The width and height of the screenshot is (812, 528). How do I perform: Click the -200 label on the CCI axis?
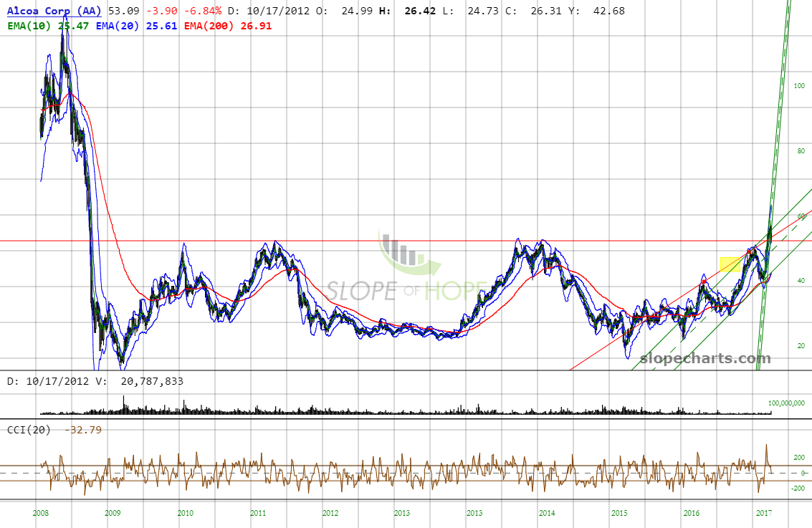tap(798, 488)
